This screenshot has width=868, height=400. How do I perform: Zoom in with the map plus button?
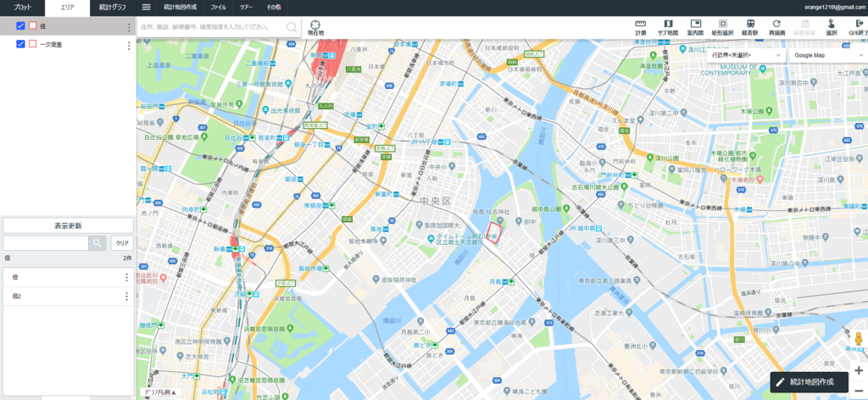pyautogui.click(x=859, y=370)
